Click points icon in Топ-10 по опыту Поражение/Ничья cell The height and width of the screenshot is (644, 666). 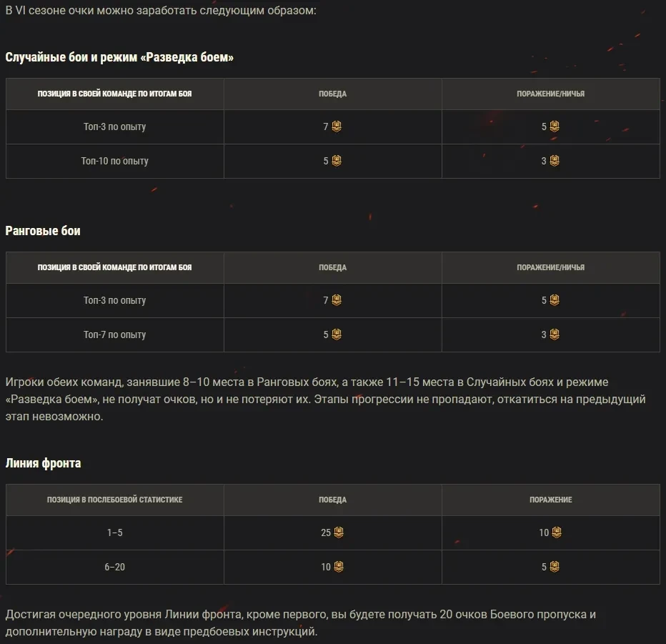click(555, 161)
